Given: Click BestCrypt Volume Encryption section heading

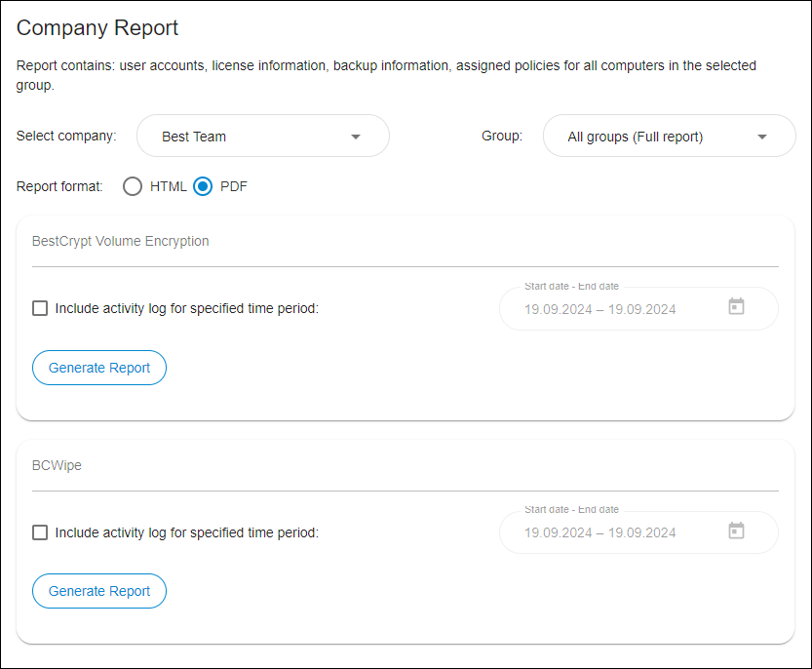Looking at the screenshot, I should click(121, 242).
